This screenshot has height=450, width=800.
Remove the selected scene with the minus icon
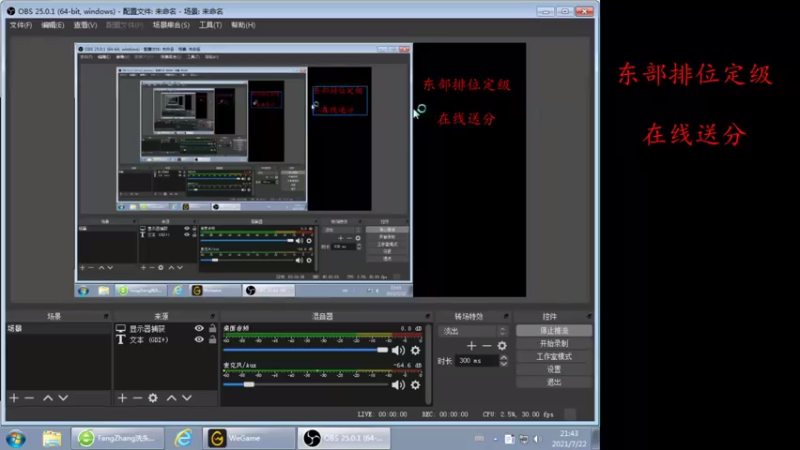[x=29, y=397]
